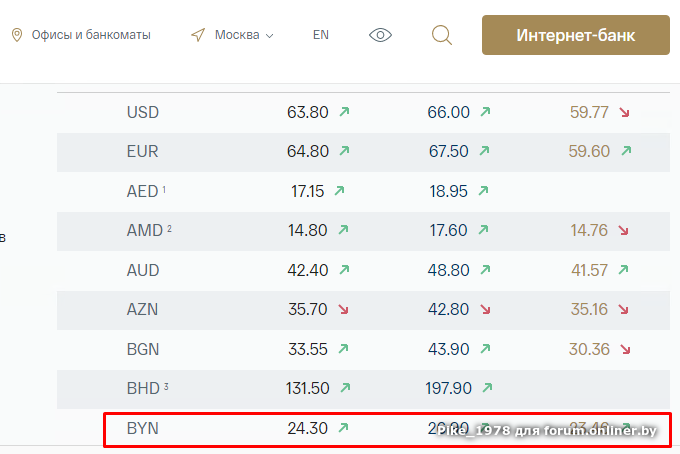The width and height of the screenshot is (680, 454).
Task: Open search with the magnifier icon
Action: [x=441, y=35]
